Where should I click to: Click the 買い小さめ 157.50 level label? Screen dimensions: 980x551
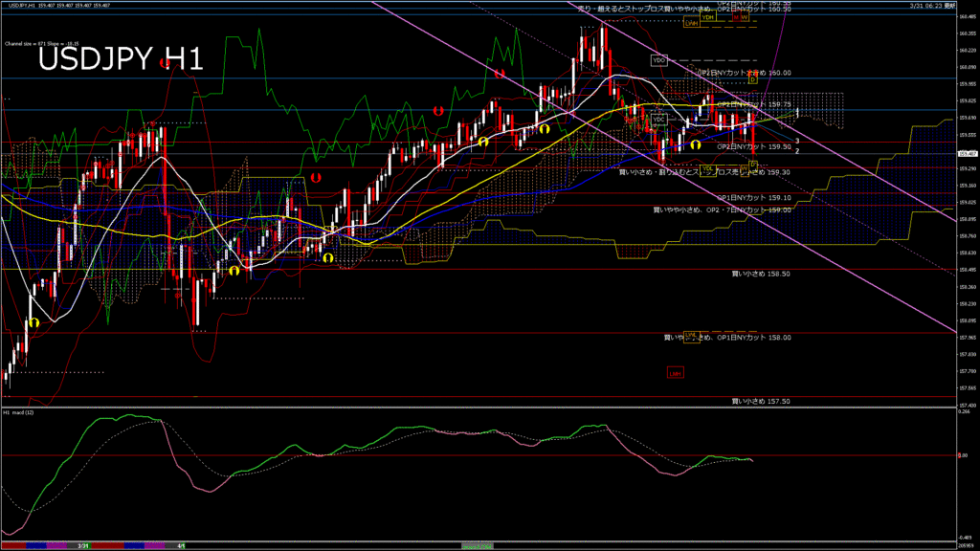click(x=761, y=402)
